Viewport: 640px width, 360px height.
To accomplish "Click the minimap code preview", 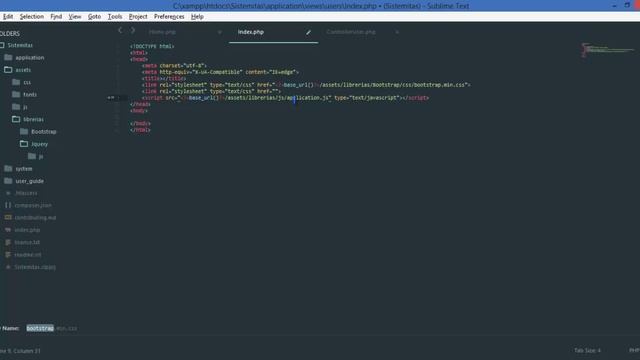I will [607, 50].
